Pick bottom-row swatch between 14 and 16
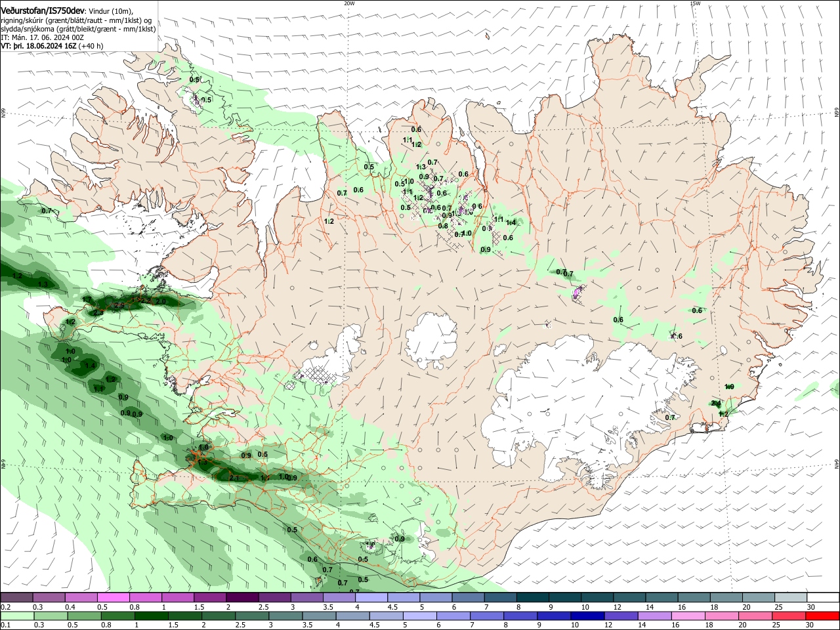 (655, 616)
